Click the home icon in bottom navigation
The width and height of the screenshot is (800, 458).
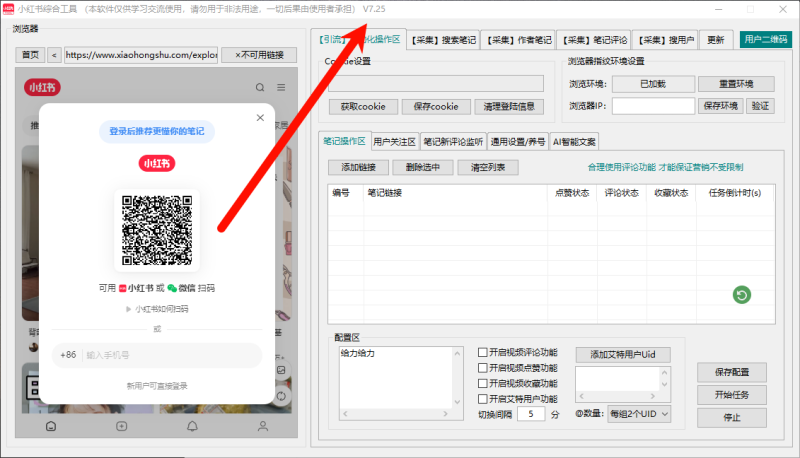click(51, 426)
